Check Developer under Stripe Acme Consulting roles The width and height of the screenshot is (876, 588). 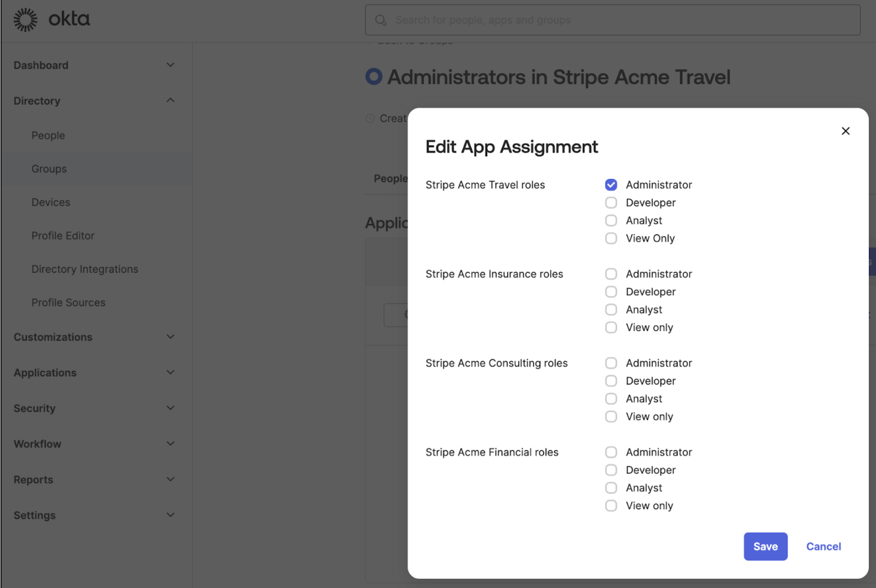pyautogui.click(x=611, y=381)
